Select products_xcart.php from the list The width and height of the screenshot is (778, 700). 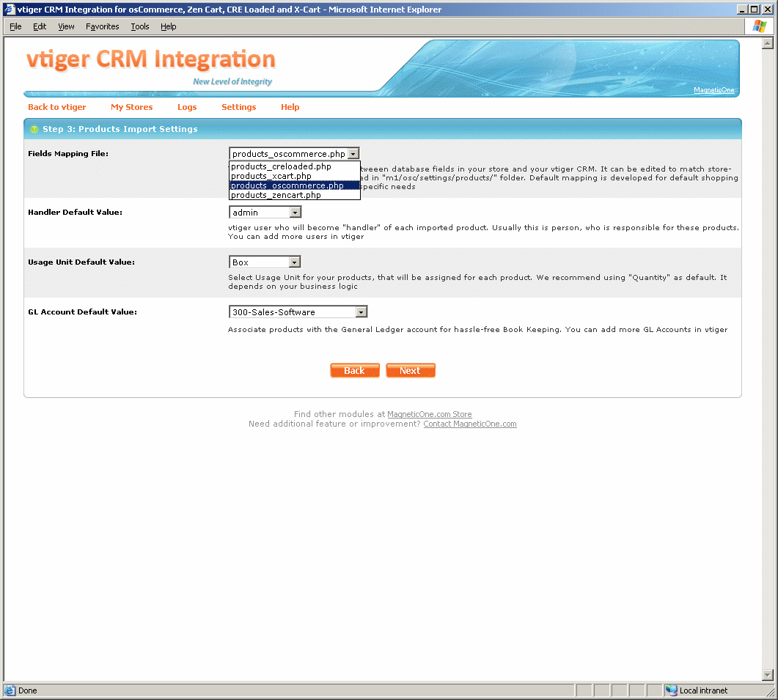294,176
